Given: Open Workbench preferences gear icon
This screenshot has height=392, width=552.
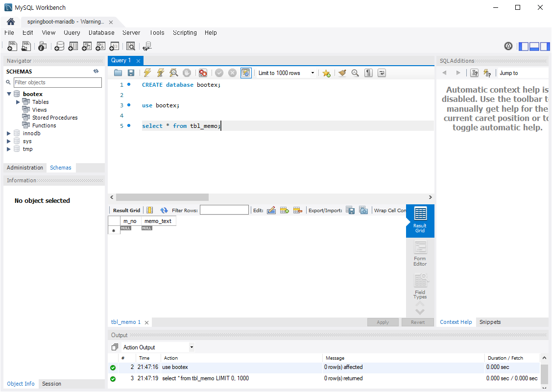Looking at the screenshot, I should coord(508,46).
